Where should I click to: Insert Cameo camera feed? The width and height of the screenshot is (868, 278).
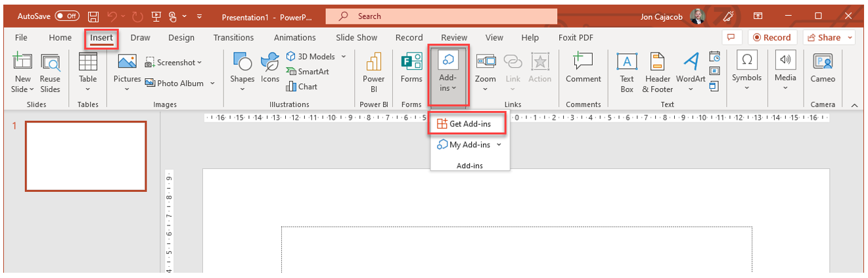[x=823, y=69]
